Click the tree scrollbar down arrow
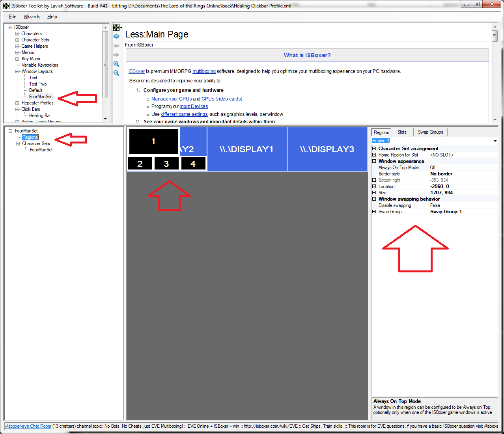 tap(105, 119)
